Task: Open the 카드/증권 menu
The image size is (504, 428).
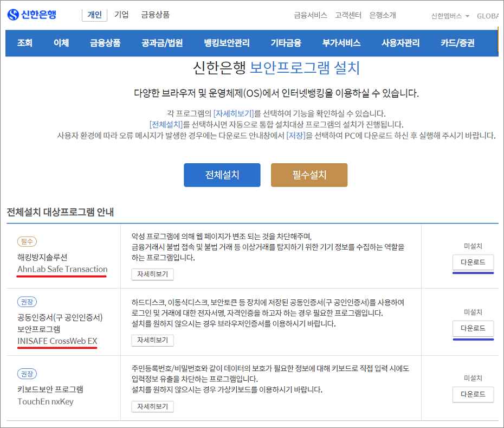Action: (457, 43)
